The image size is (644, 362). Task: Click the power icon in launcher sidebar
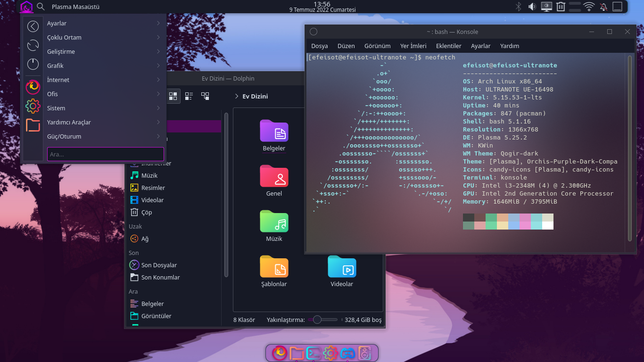33,64
